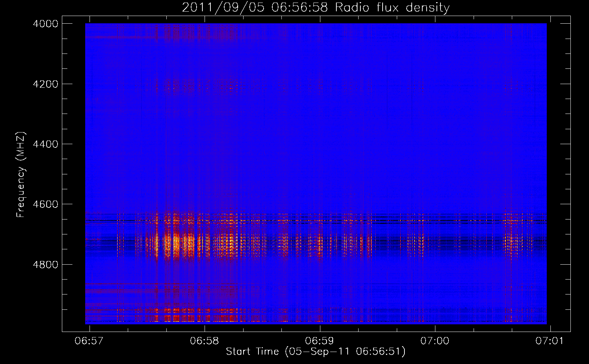This screenshot has width=589, height=364.
Task: Select the 4600 frequency axis label
Action: [x=46, y=204]
